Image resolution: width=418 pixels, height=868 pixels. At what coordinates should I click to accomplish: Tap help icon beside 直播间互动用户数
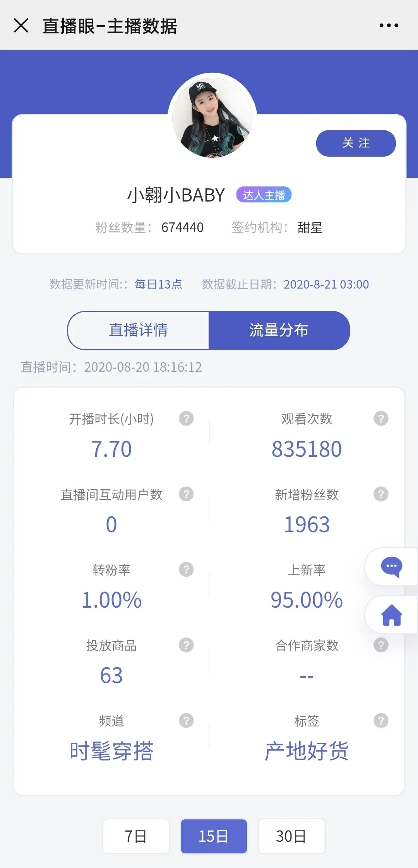click(x=186, y=494)
